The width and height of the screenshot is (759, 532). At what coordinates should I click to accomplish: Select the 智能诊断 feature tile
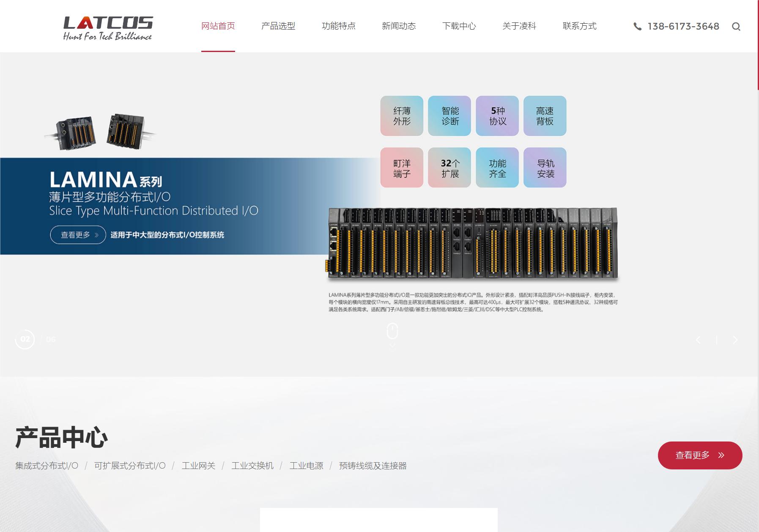point(449,116)
